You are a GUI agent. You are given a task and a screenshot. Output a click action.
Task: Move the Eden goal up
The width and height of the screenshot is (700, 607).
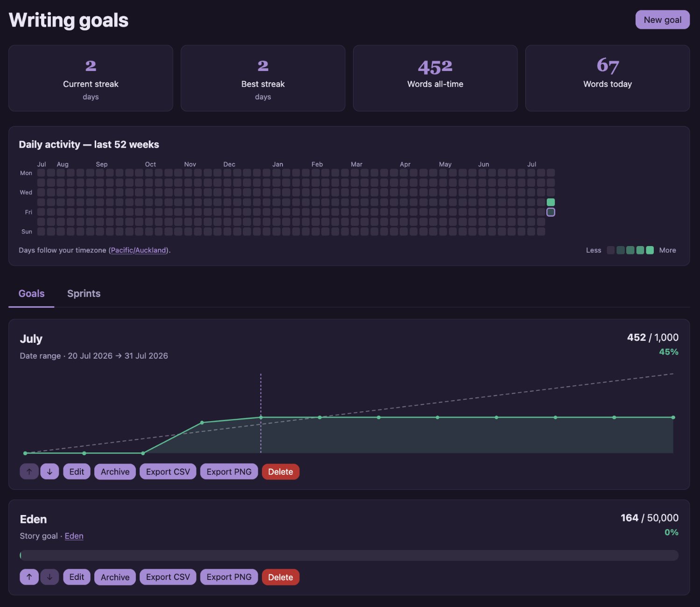29,577
